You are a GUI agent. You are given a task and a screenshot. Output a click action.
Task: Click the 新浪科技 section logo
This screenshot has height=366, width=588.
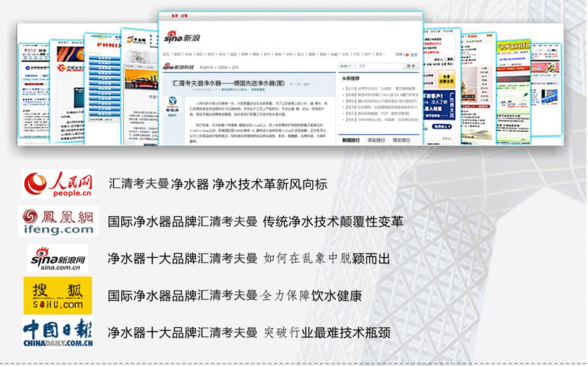pos(178,66)
